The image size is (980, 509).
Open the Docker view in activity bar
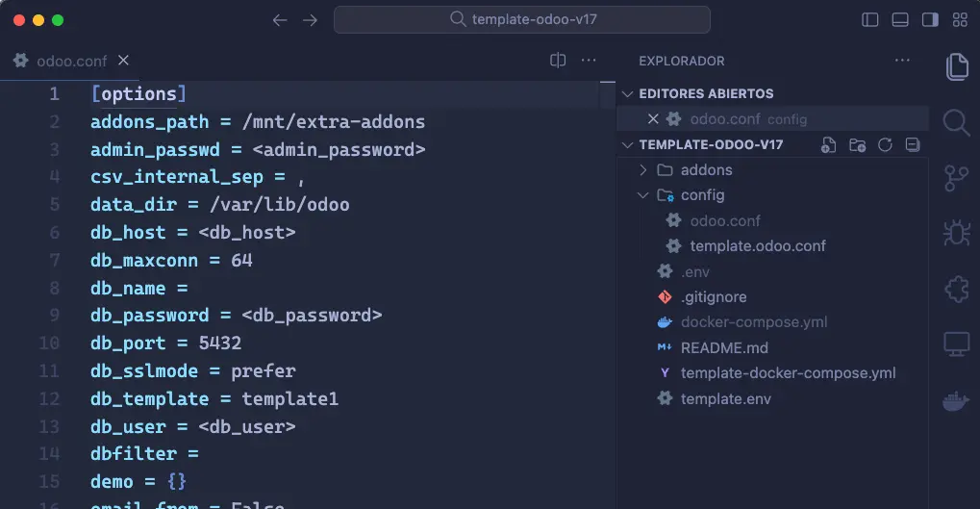[956, 399]
